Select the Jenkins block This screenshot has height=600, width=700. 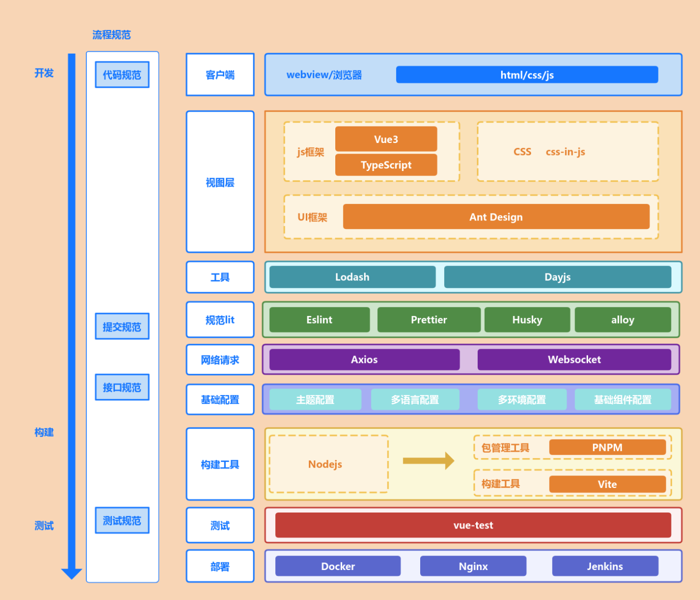[605, 566]
